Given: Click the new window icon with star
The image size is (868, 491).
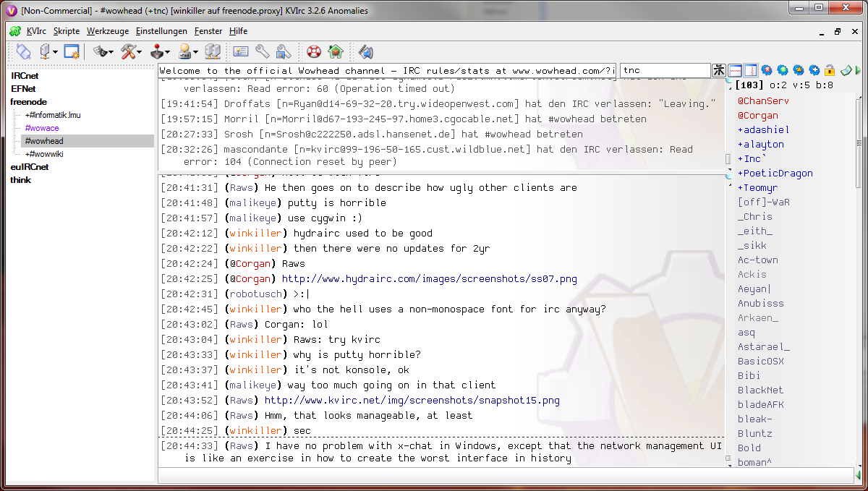Looking at the screenshot, I should click(72, 51).
